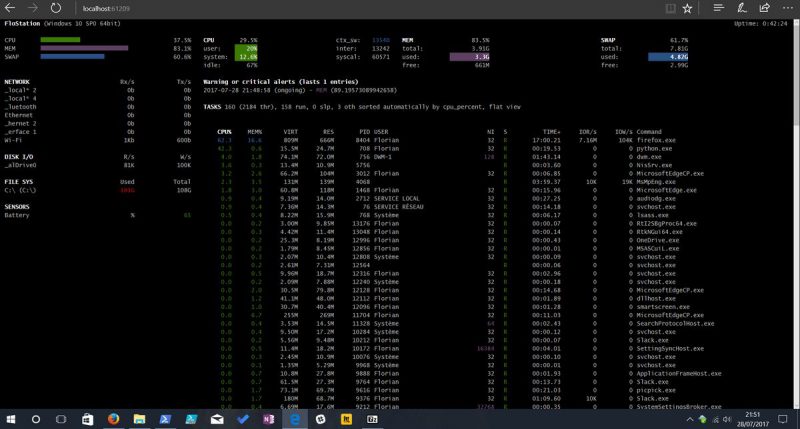The height and width of the screenshot is (429, 800).
Task: Select the audiodg.exe process row
Action: pos(446,198)
